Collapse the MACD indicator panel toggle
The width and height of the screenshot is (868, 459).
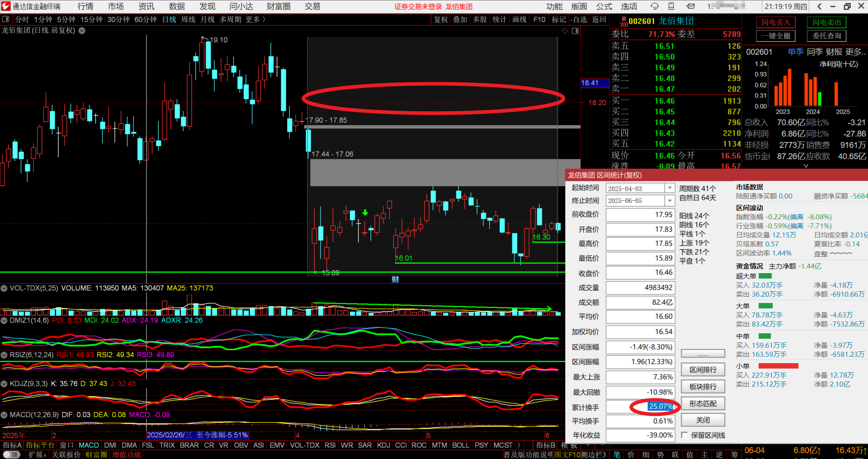(4, 415)
